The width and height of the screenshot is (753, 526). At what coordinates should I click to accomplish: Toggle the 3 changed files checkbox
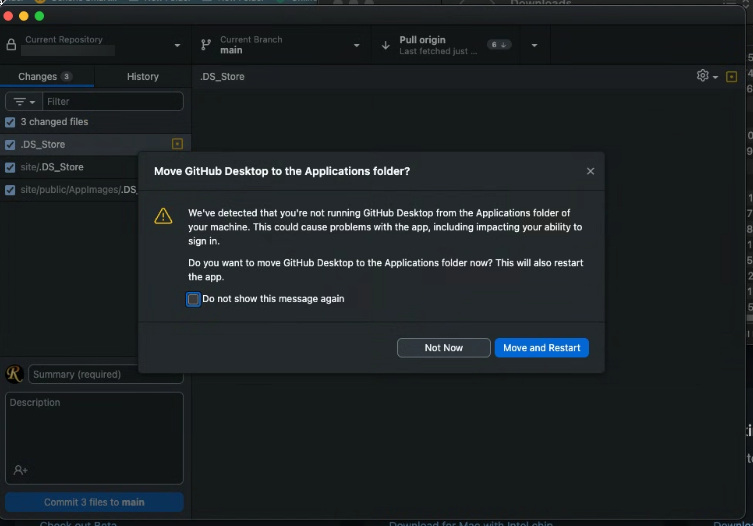(10, 122)
